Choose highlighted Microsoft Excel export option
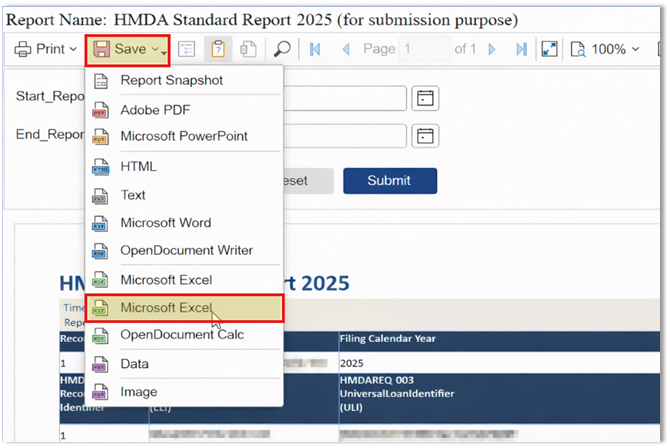 point(166,308)
